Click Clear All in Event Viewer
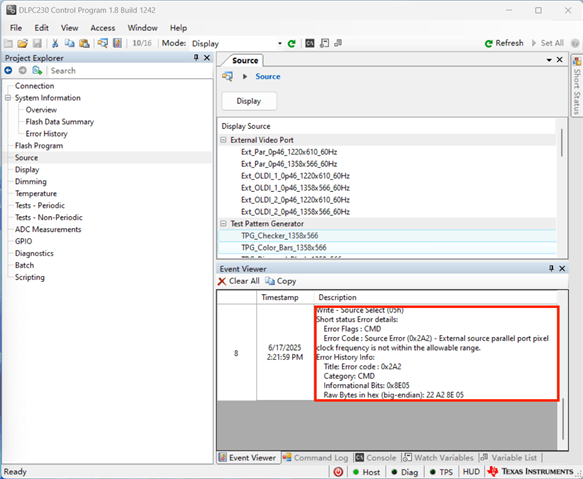 [x=239, y=281]
